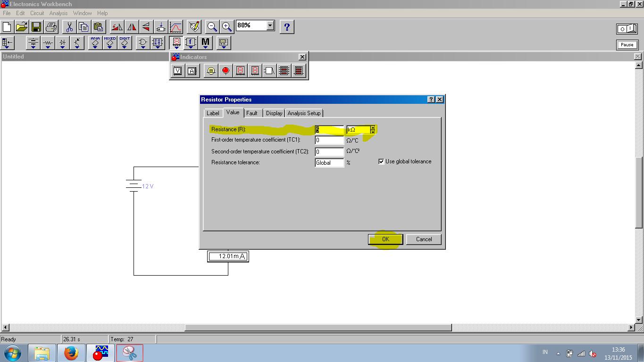644x362 pixels.
Task: Increase resistance unit with up arrow
Action: [373, 127]
